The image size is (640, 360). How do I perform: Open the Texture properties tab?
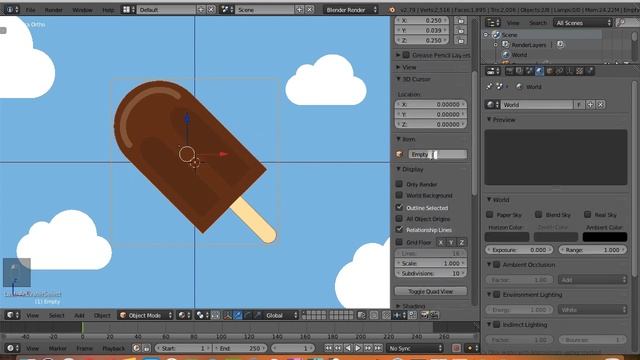click(580, 71)
